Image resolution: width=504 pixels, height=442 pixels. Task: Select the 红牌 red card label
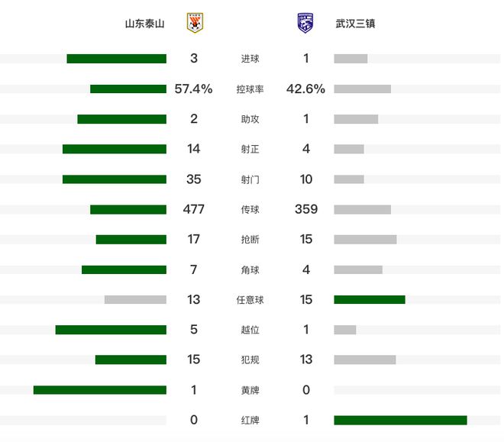pyautogui.click(x=250, y=420)
